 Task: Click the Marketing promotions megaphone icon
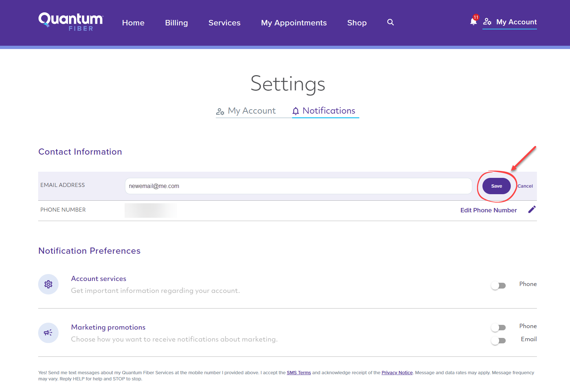tap(48, 333)
